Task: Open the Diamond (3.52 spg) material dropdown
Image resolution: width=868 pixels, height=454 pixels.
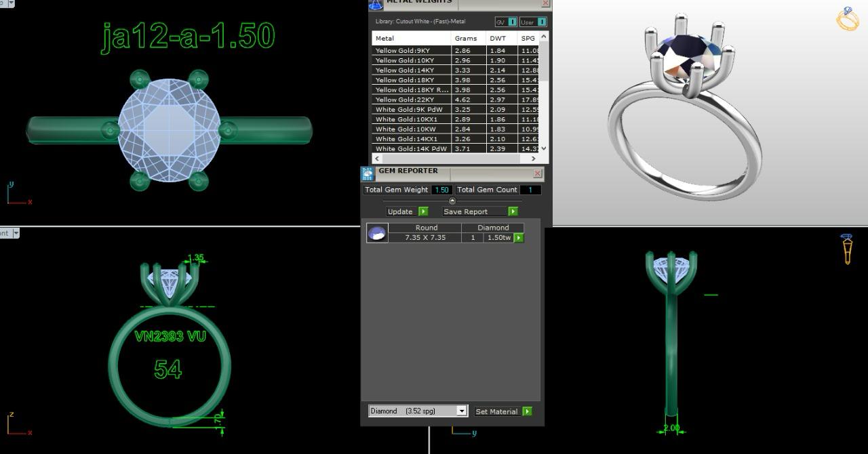Action: click(x=418, y=411)
